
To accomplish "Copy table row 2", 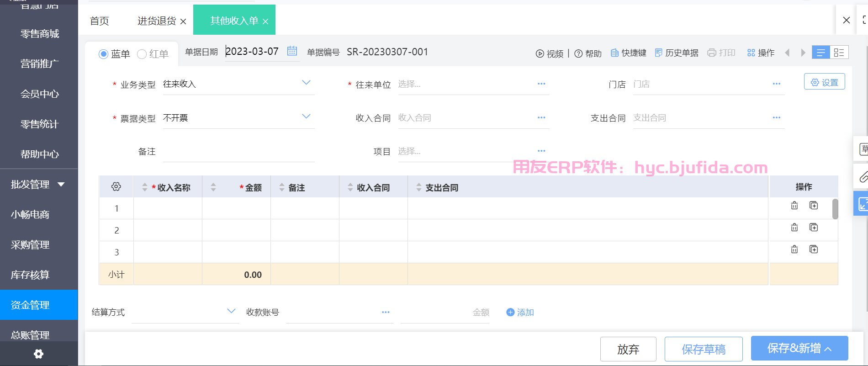I will (x=814, y=228).
